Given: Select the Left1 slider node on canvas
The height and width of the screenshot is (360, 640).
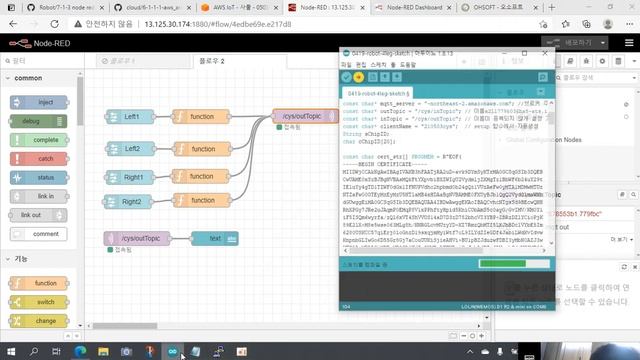Looking at the screenshot, I should click(x=130, y=117).
